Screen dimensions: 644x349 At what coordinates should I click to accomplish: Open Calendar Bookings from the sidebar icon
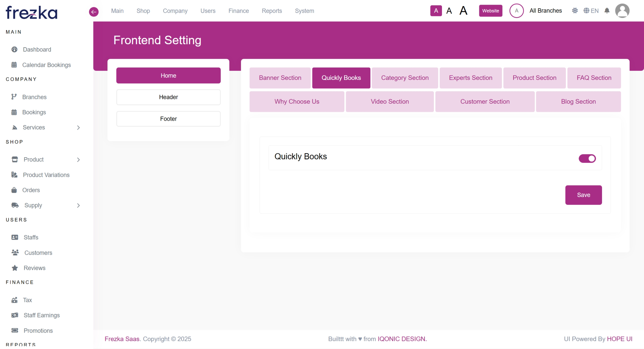14,65
